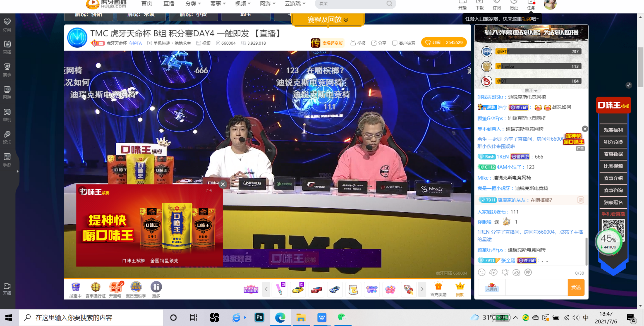Image resolution: width=644 pixels, height=326 pixels.
Task: Click the chat message input field
Action: tap(536, 287)
